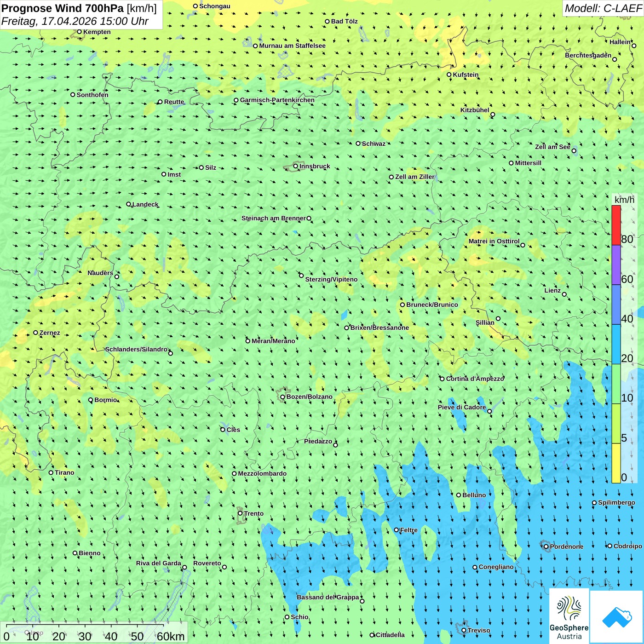Viewport: 644px width, 644px height.
Task: Click the Kempten city marker
Action: [x=79, y=32]
